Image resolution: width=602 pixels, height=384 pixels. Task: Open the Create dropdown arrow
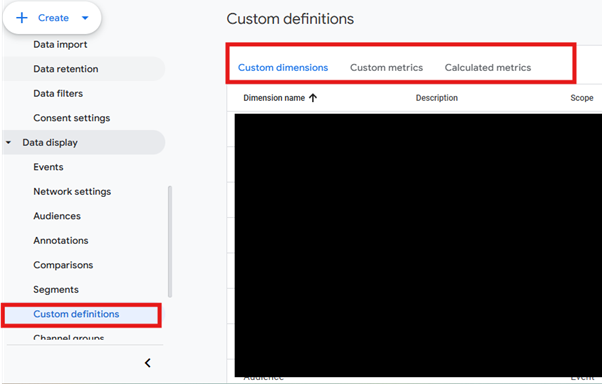tap(85, 18)
